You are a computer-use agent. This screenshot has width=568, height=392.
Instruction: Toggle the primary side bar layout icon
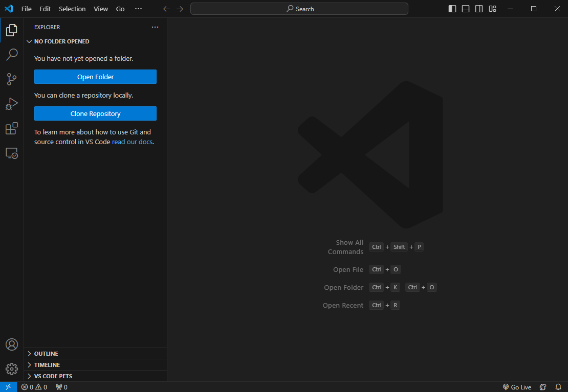coord(452,9)
